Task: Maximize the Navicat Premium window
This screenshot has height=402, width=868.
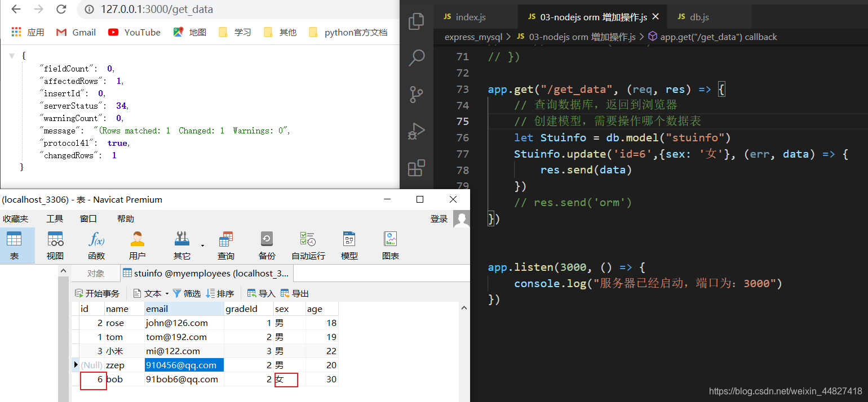Action: pyautogui.click(x=420, y=199)
